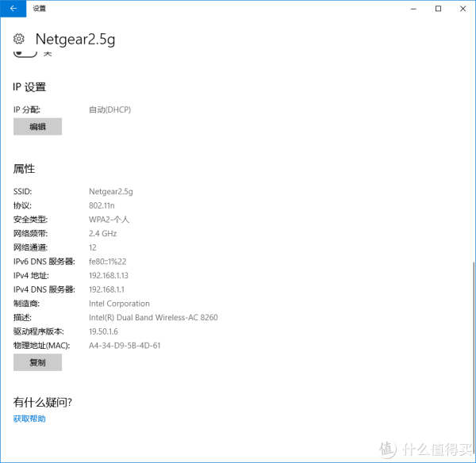The image size is (476, 463).
Task: Click the 有什么疑问? heading
Action: pos(43,402)
